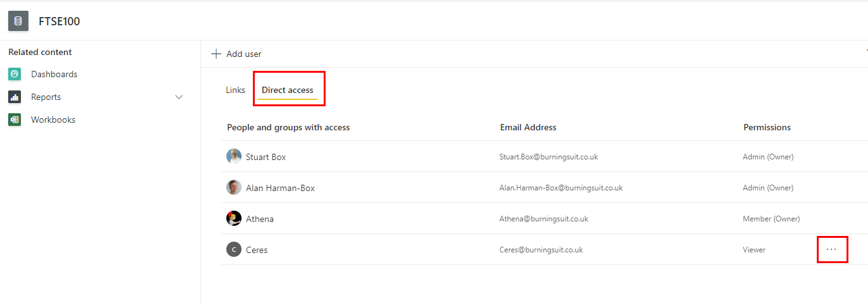Image resolution: width=868 pixels, height=303 pixels.
Task: Click the plus icon beside Add user
Action: click(x=216, y=54)
